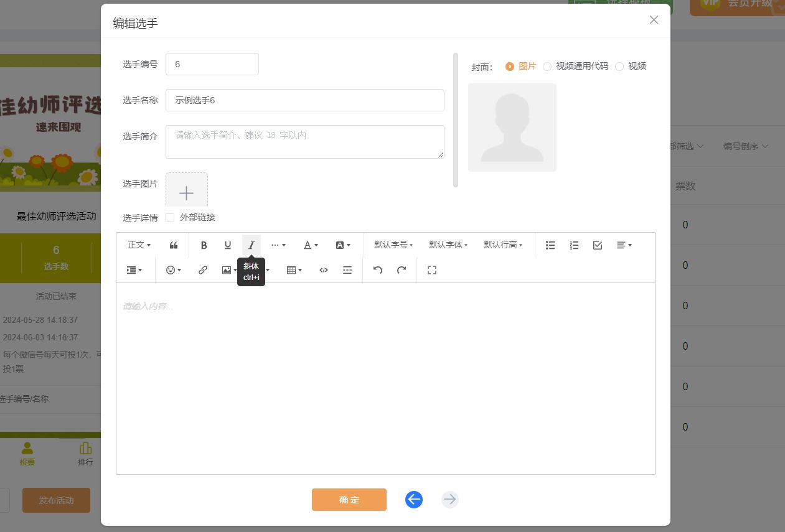Expand the 默认字体 font family dropdown
Screen dimensions: 785x532
pos(448,245)
